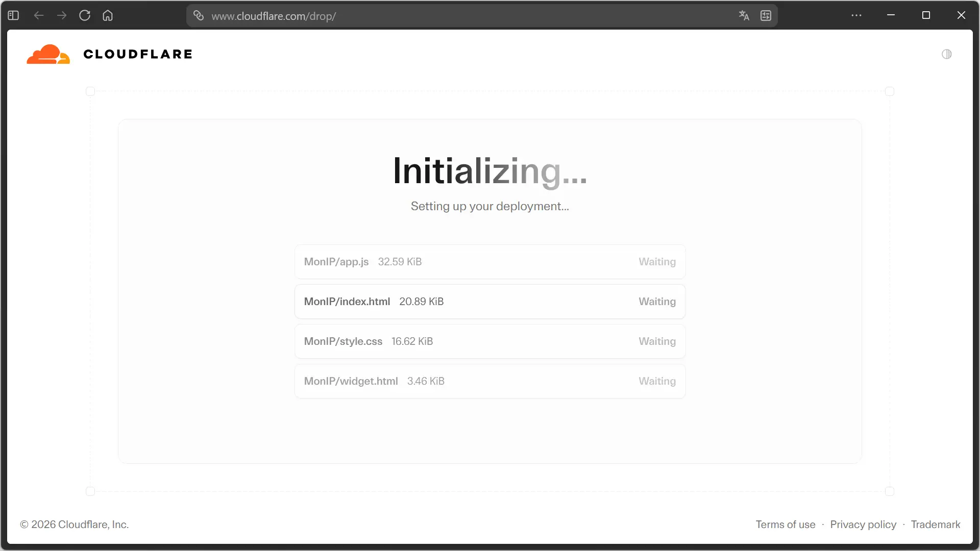Click the 16.62 KiB file size
The width and height of the screenshot is (980, 551).
[x=412, y=341]
